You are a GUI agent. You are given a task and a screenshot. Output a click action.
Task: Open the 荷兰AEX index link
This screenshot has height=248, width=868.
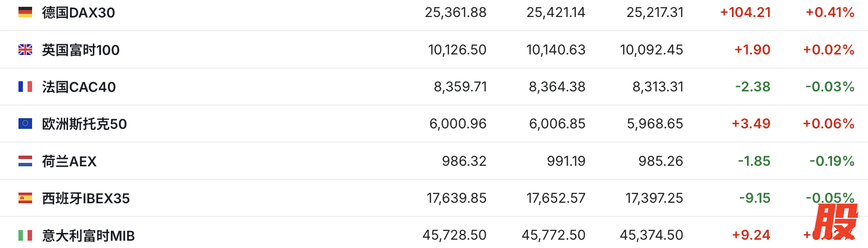click(x=69, y=161)
